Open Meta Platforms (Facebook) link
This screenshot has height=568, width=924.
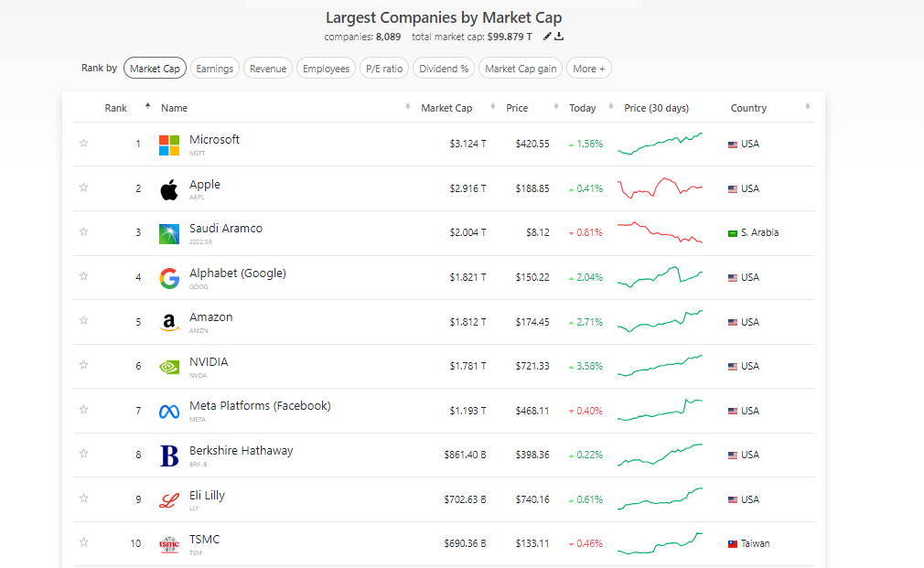click(260, 406)
